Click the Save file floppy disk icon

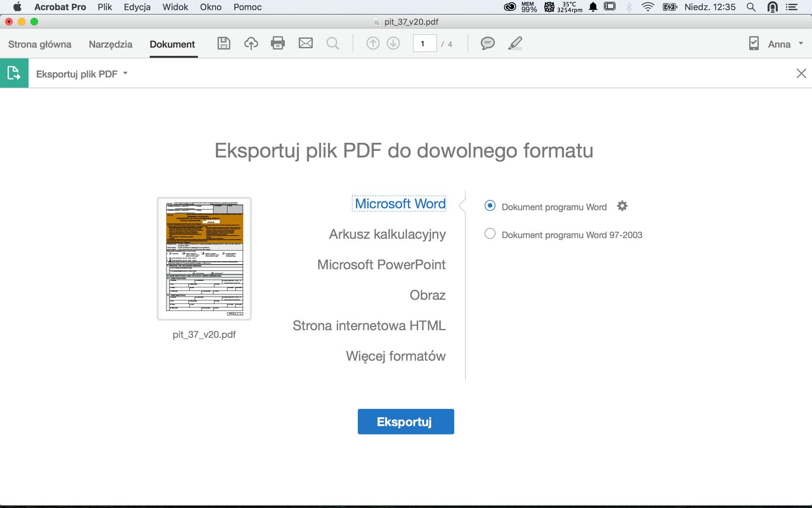pyautogui.click(x=224, y=43)
